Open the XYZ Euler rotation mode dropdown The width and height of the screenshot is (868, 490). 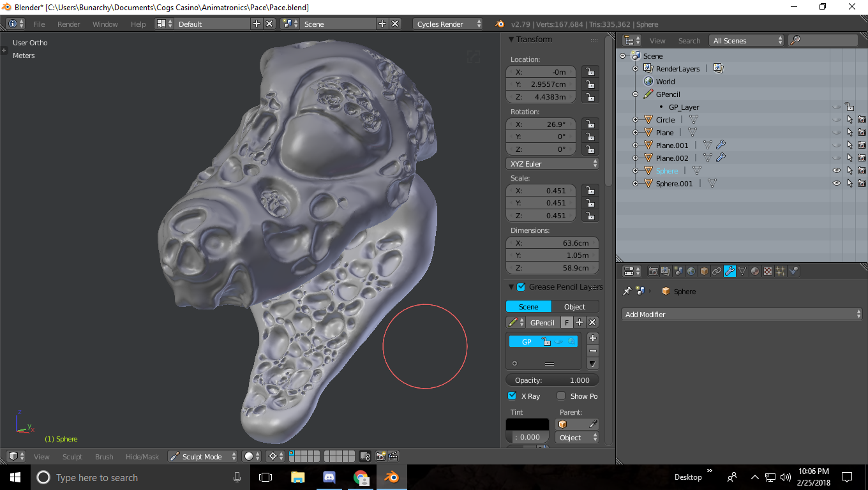(552, 163)
